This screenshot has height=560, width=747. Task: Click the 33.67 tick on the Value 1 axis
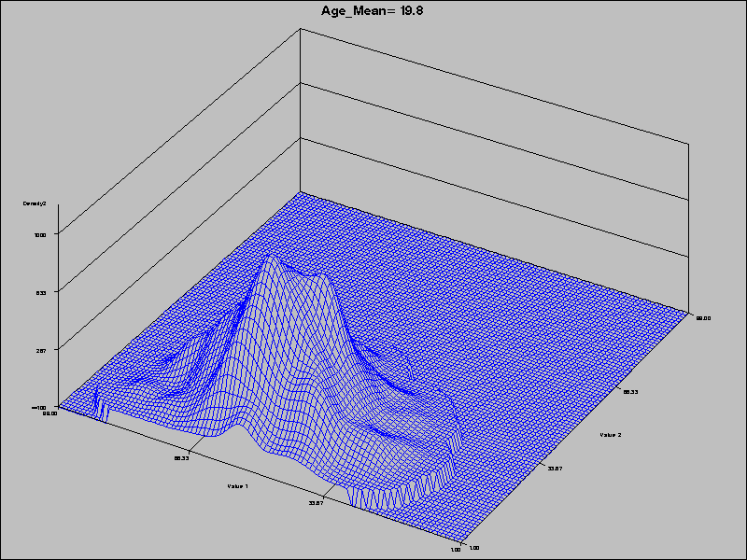[x=315, y=503]
